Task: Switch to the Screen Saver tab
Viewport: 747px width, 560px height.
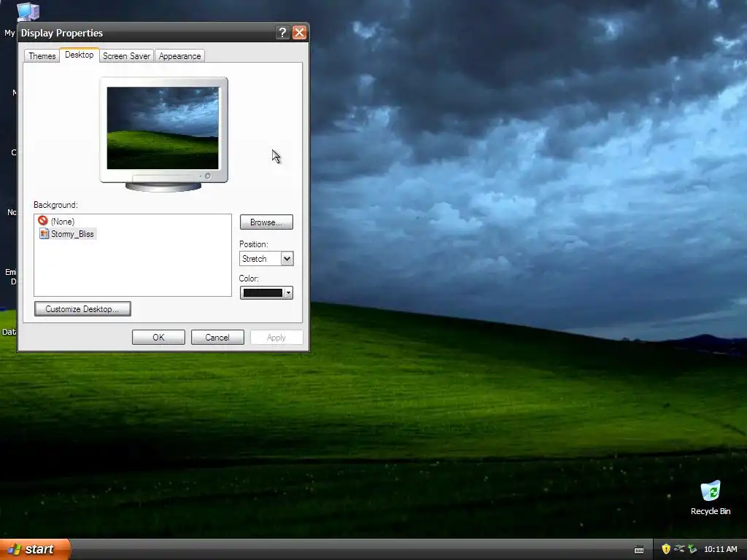Action: [126, 55]
